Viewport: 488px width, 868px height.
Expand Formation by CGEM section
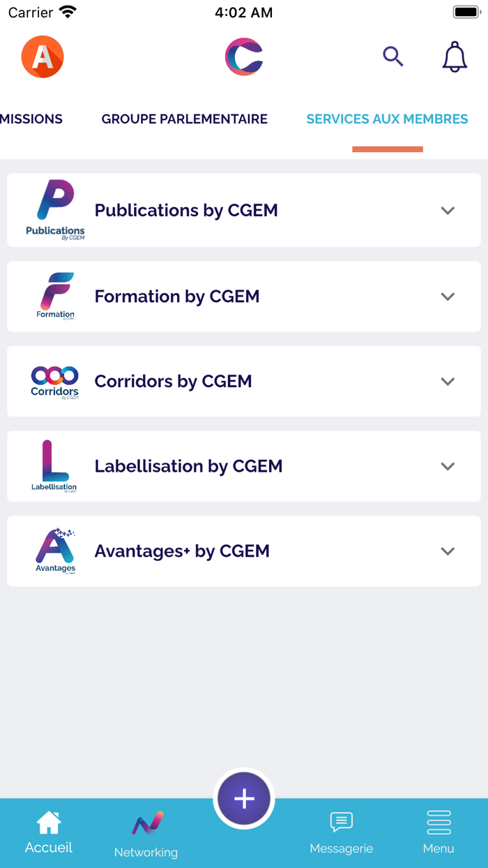pyautogui.click(x=448, y=296)
